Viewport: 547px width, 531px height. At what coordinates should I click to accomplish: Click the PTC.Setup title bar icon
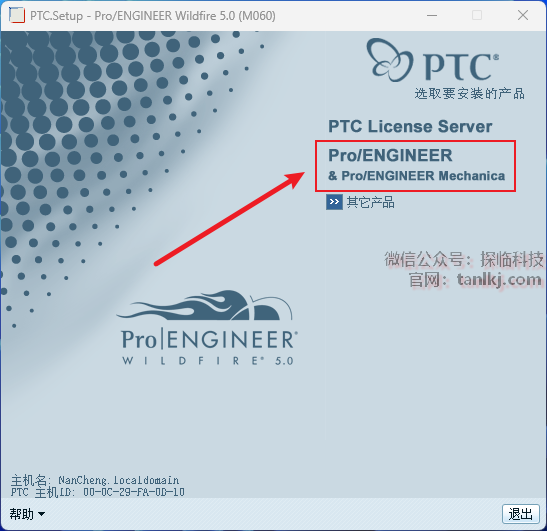coord(17,15)
